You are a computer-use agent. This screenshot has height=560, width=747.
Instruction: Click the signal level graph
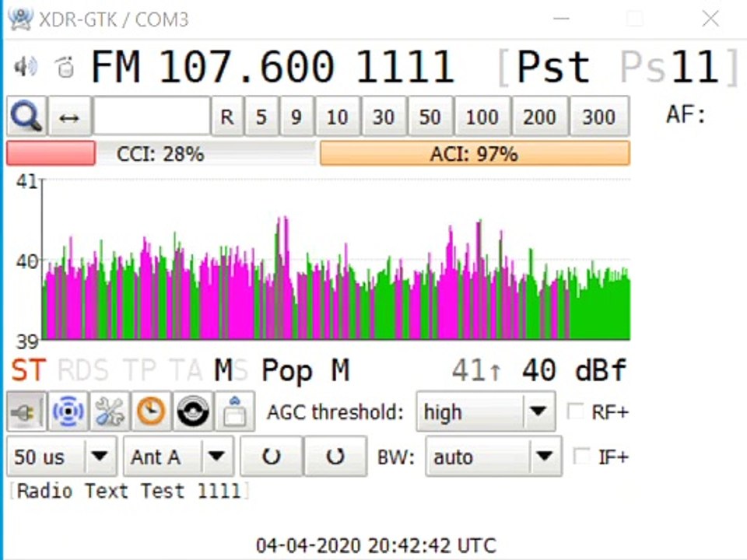coord(335,259)
